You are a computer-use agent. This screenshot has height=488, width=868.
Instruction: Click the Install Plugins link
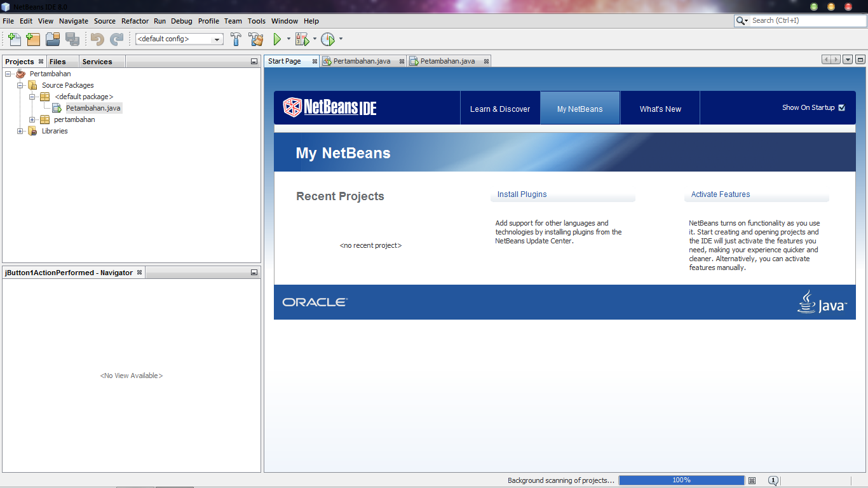point(522,194)
